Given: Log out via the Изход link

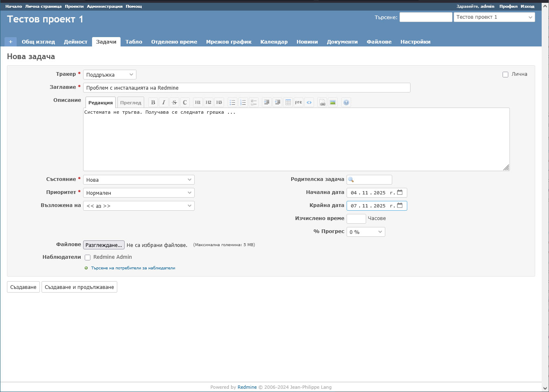Looking at the screenshot, I should pyautogui.click(x=527, y=7).
